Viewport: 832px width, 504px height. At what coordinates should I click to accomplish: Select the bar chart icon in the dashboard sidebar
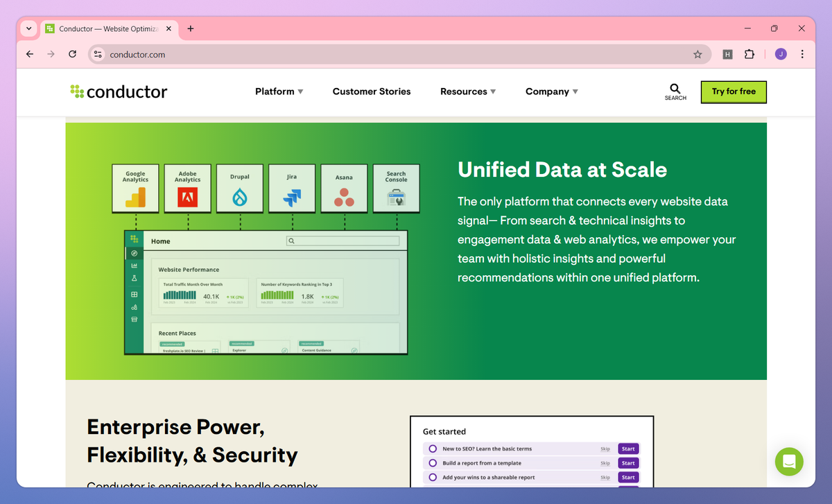[134, 266]
